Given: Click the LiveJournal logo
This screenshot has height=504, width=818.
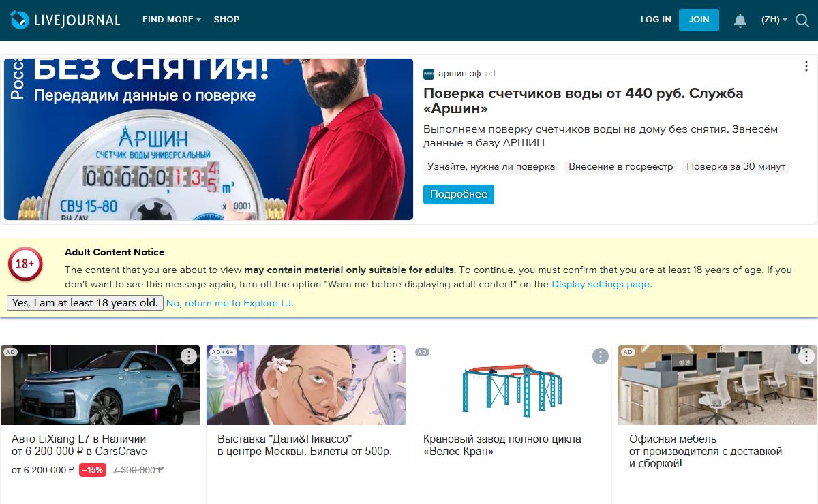Looking at the screenshot, I should coord(65,20).
